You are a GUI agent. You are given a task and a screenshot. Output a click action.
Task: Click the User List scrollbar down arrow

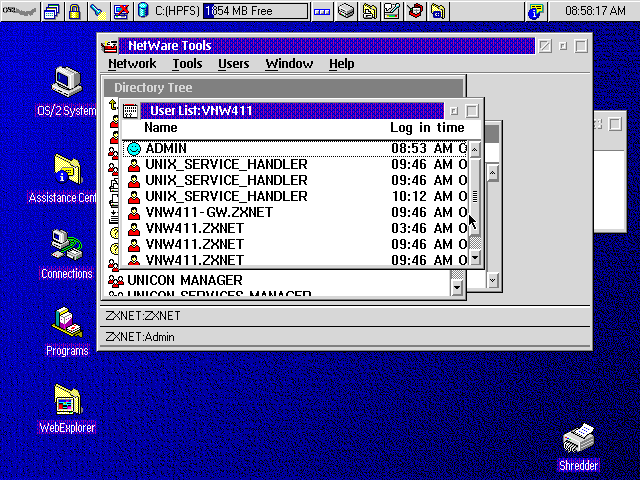(x=474, y=258)
